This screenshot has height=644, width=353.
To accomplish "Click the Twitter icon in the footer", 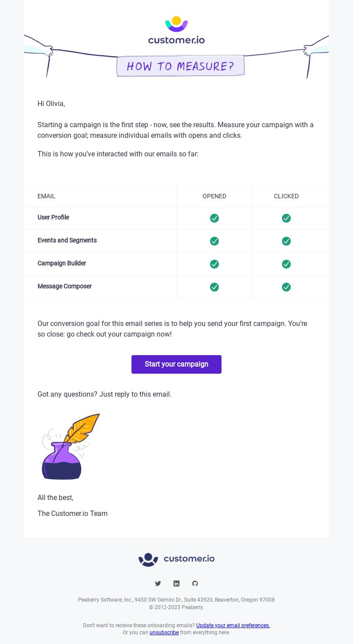I will [x=158, y=583].
